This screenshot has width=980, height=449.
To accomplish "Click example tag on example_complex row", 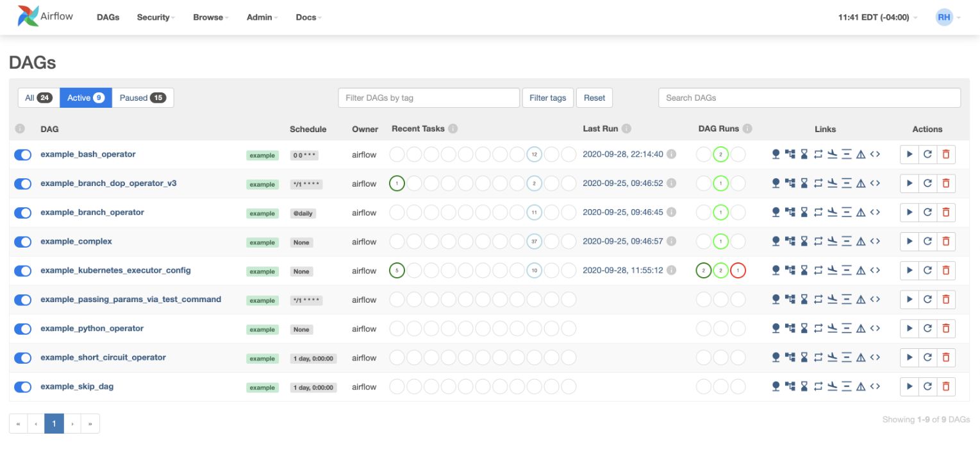I will click(x=262, y=242).
